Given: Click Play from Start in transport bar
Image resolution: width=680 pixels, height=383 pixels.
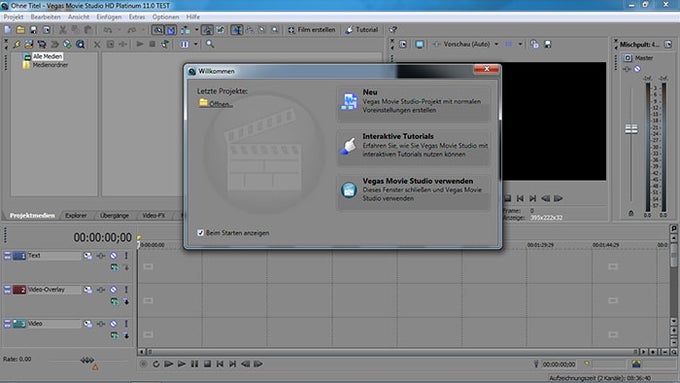Looking at the screenshot, I should tap(169, 364).
